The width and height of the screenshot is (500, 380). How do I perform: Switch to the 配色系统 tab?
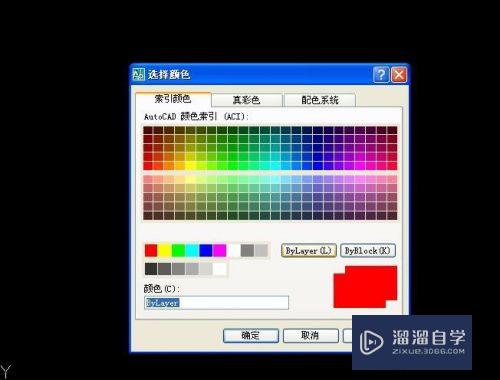coord(320,100)
